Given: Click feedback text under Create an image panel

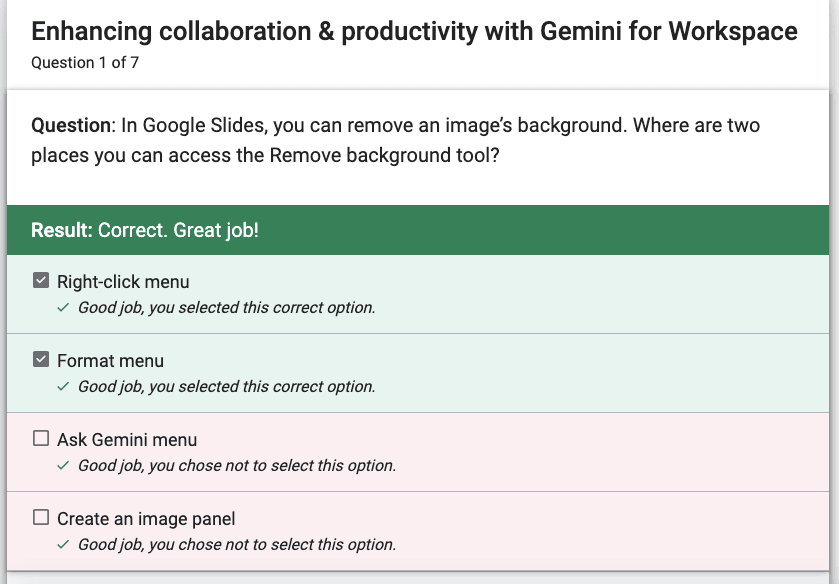Looking at the screenshot, I should coord(237,544).
